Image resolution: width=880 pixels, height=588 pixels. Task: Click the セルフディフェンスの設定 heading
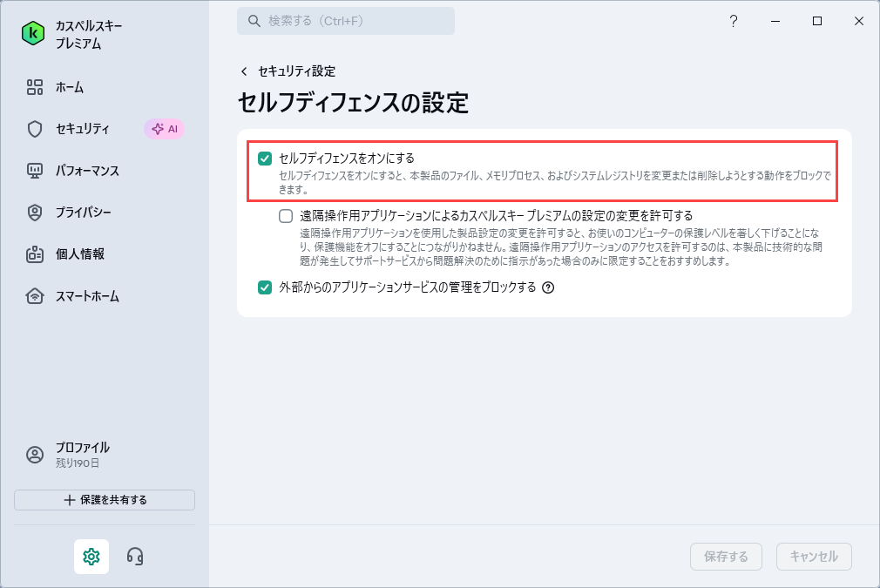click(x=353, y=104)
